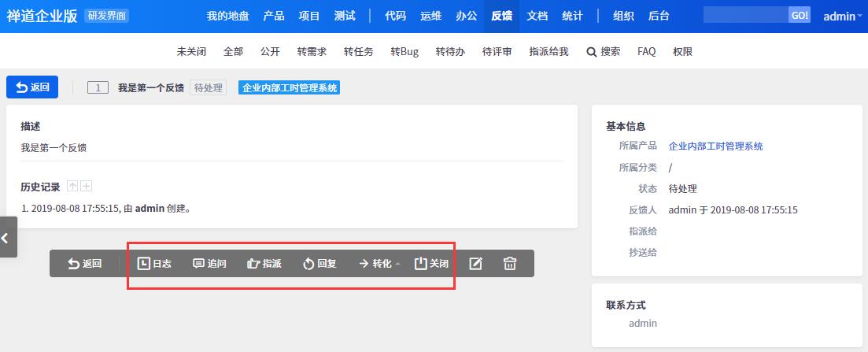868x352 pixels.
Task: Click the feedback ID 1 label
Action: pyautogui.click(x=98, y=87)
